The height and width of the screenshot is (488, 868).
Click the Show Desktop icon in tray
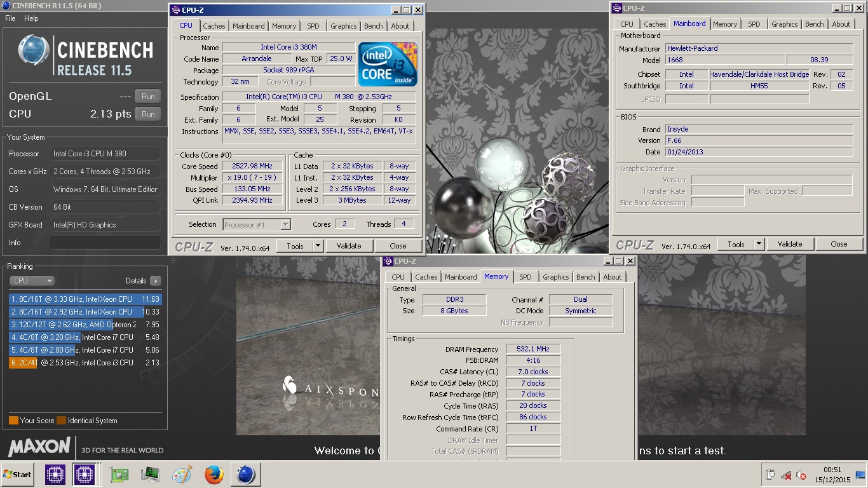click(860, 474)
